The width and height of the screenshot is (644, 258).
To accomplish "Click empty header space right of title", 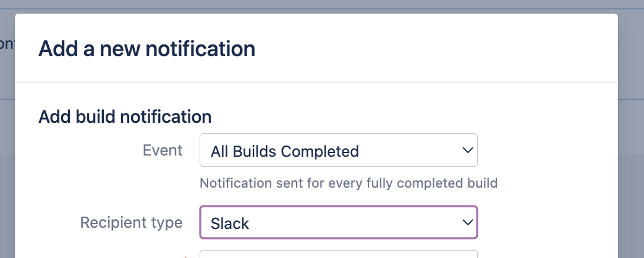I will 433,48.
